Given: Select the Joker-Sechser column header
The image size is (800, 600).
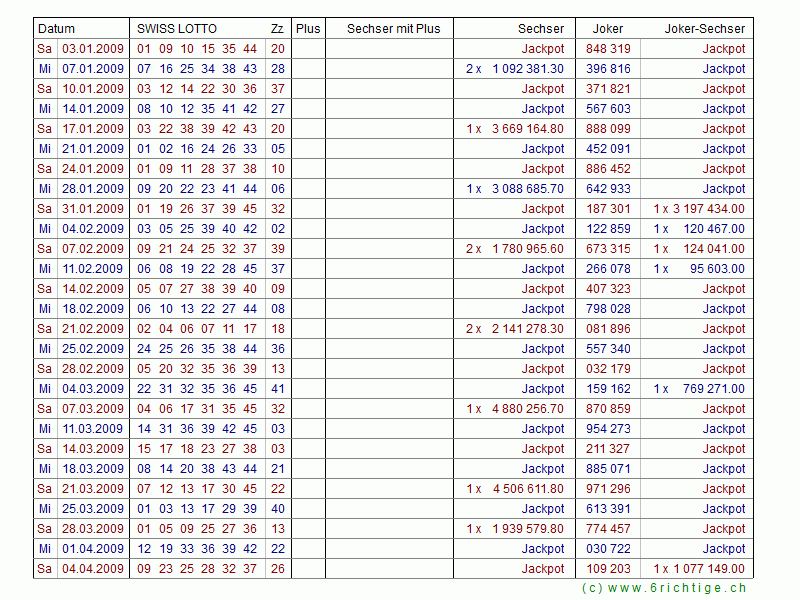Looking at the screenshot, I should (x=704, y=29).
